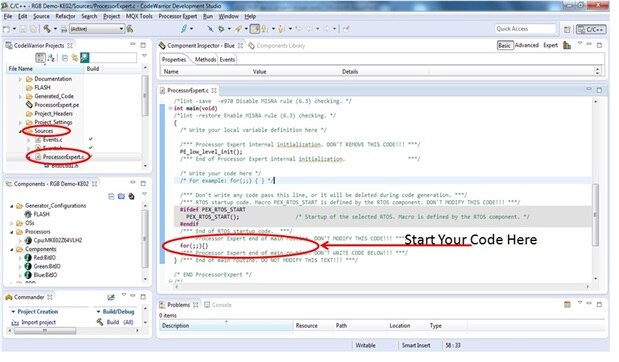
Task: Click the filter text field in Projects panel
Action: point(113,58)
